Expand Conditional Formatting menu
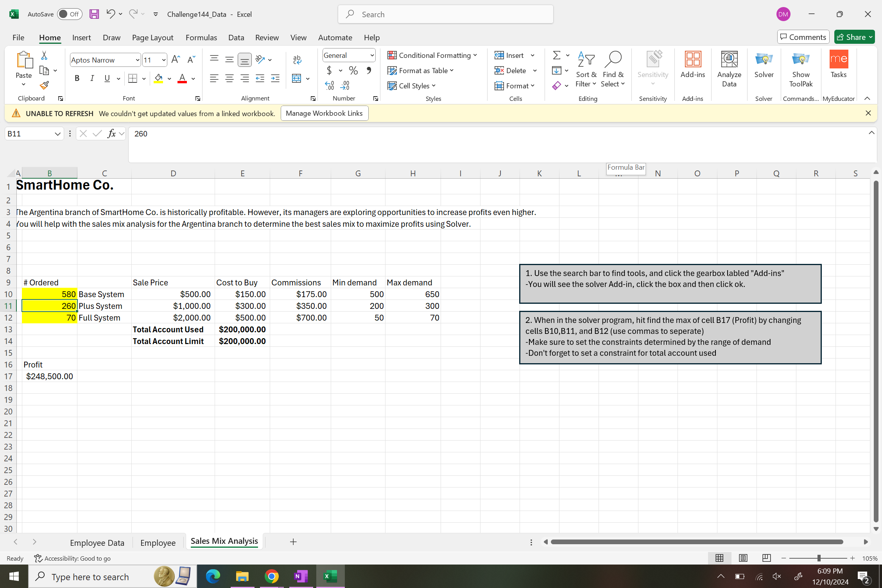 [x=432, y=56]
